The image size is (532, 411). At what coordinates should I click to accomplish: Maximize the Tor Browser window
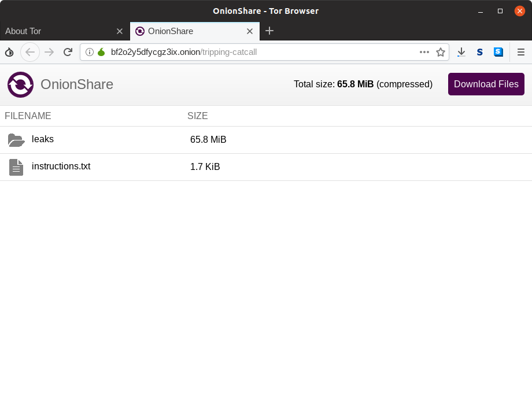tap(500, 11)
